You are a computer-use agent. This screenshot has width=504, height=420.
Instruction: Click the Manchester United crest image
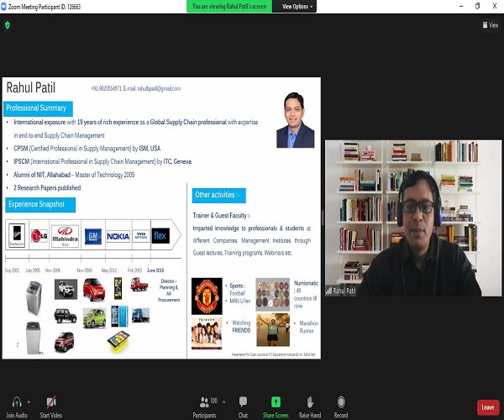click(207, 296)
